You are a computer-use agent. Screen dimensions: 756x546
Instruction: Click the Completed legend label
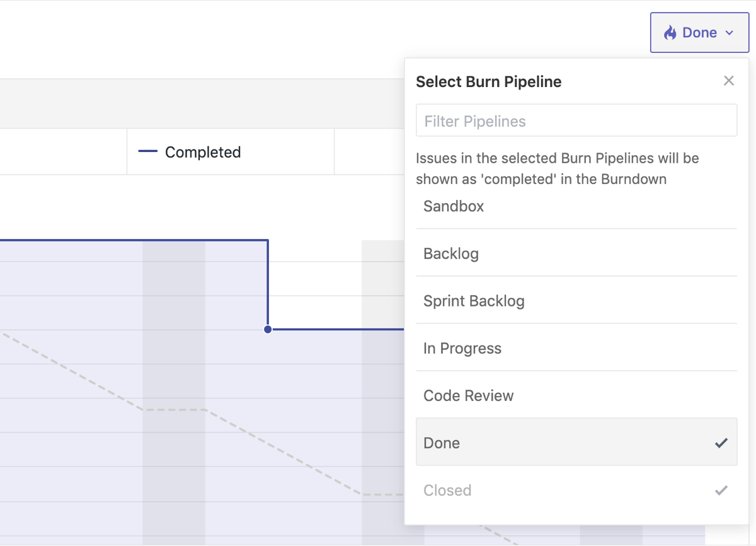click(203, 152)
